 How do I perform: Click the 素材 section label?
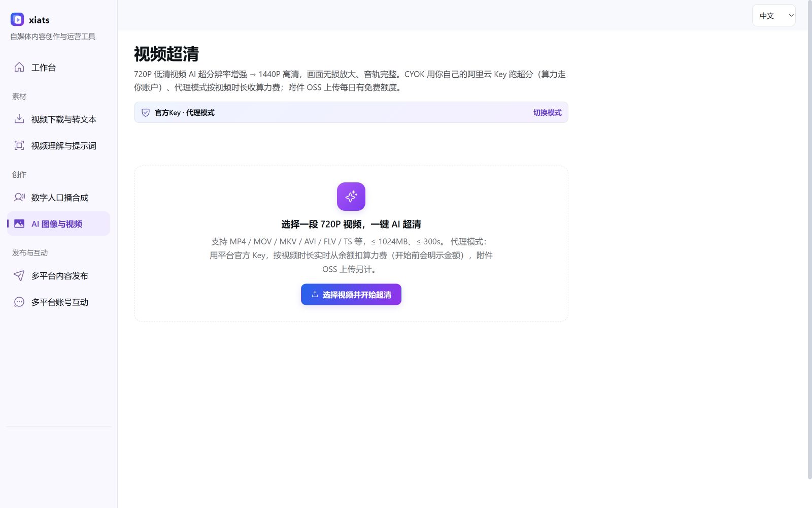coord(19,97)
